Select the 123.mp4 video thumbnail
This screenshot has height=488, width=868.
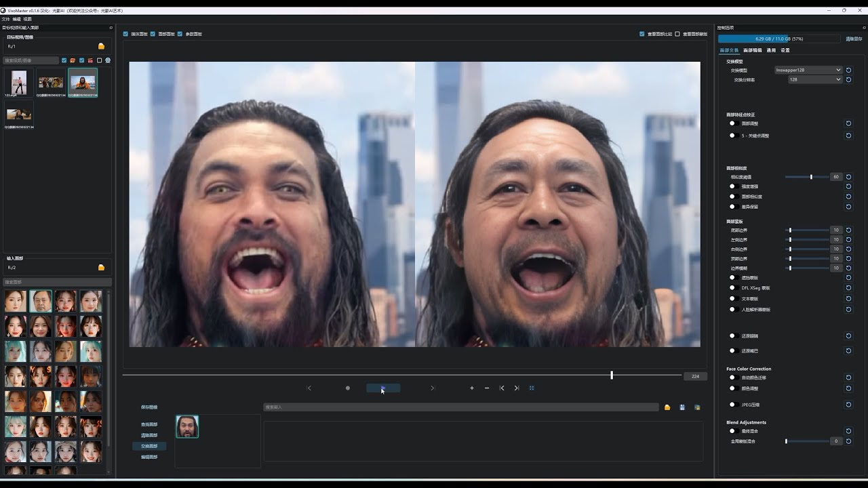coord(19,83)
